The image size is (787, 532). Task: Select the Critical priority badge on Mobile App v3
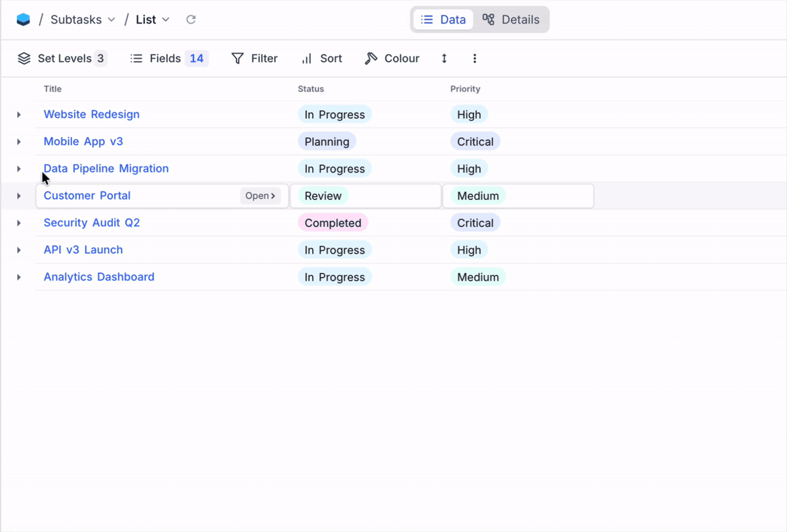click(475, 141)
